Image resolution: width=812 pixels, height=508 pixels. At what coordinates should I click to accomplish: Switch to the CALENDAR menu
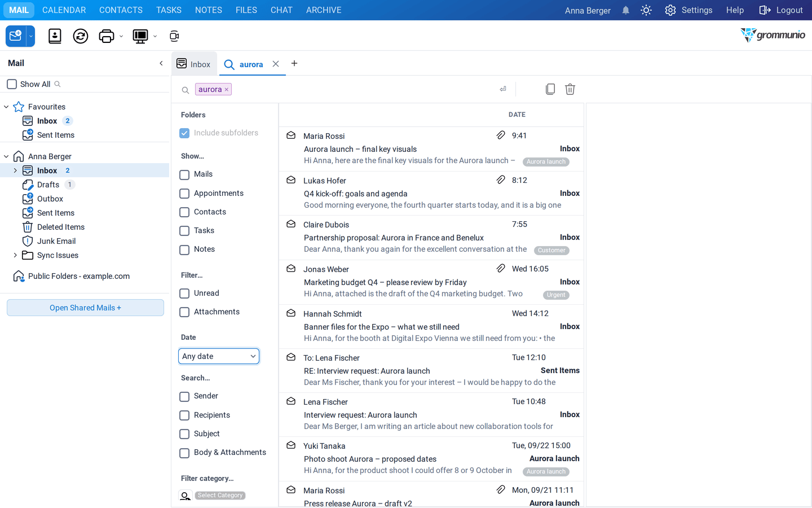pos(64,10)
